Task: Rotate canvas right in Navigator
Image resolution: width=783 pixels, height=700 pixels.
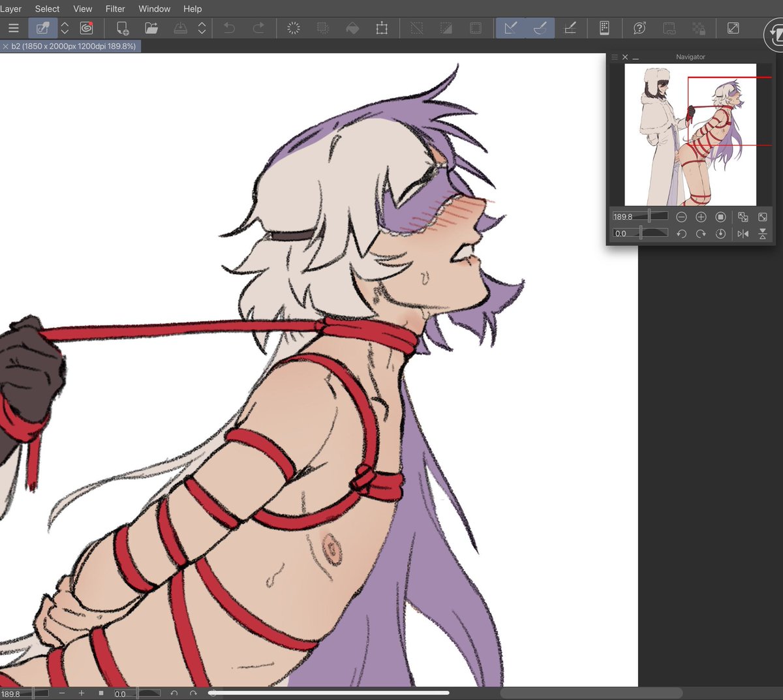Action: [701, 234]
